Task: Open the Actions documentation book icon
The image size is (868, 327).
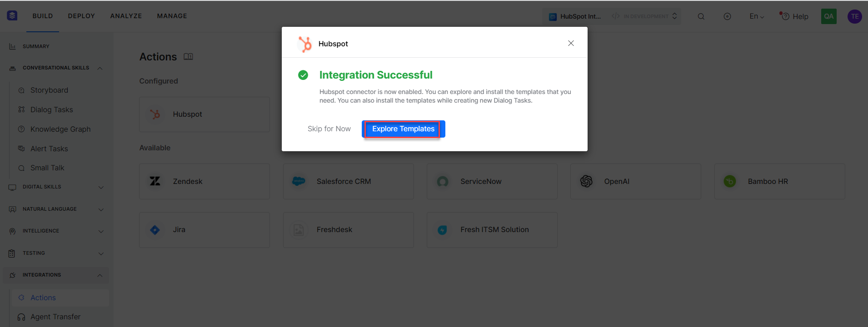Action: click(x=188, y=57)
